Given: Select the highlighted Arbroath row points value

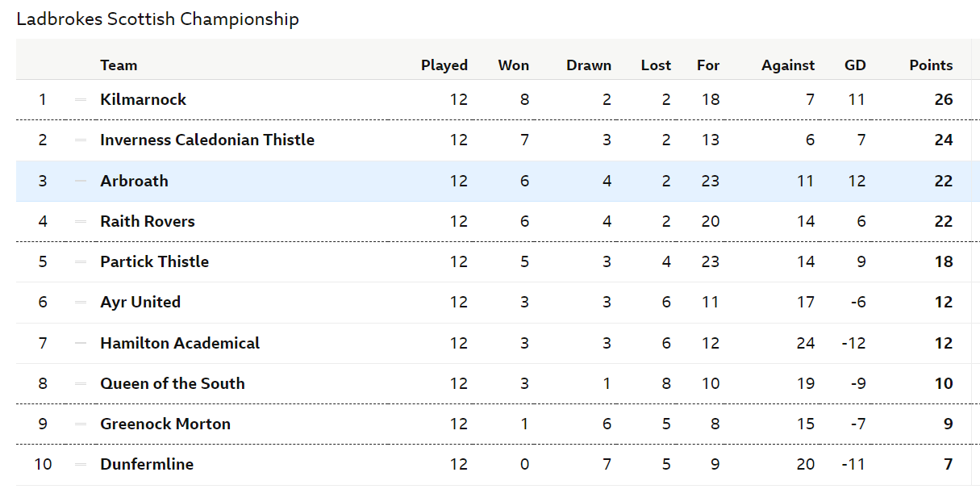Looking at the screenshot, I should pyautogui.click(x=944, y=182).
